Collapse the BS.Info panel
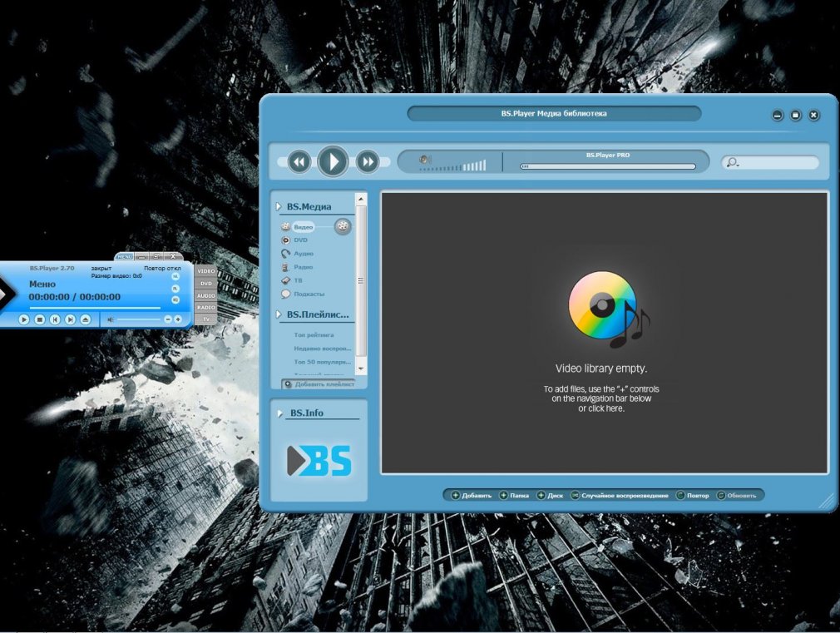Screen dimensions: 840x633 coord(279,413)
